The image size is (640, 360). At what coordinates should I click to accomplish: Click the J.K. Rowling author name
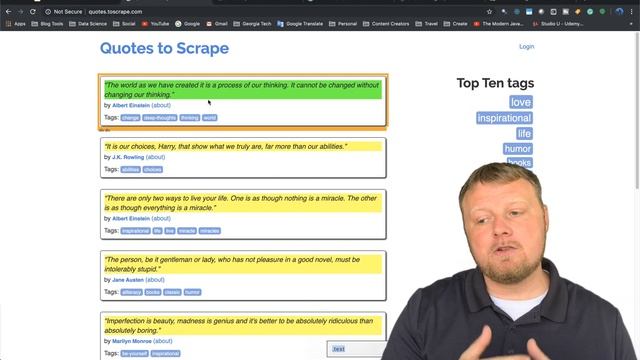point(128,157)
